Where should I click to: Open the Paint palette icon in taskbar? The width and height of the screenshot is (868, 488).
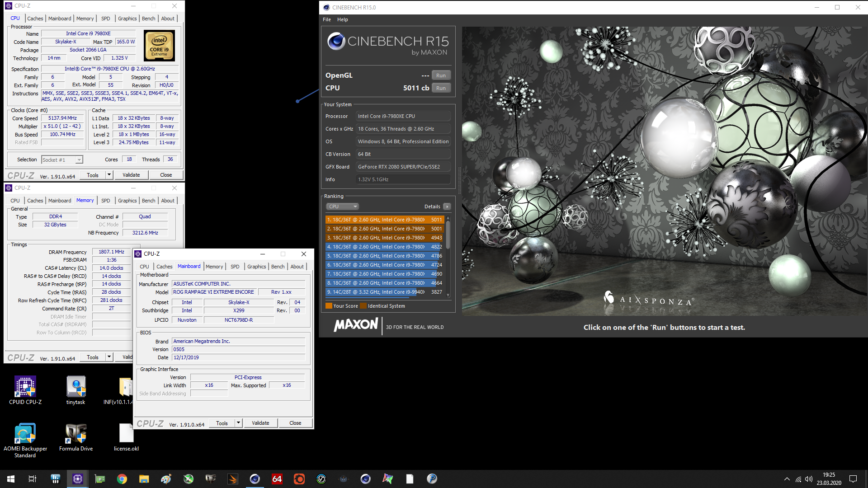(x=166, y=479)
